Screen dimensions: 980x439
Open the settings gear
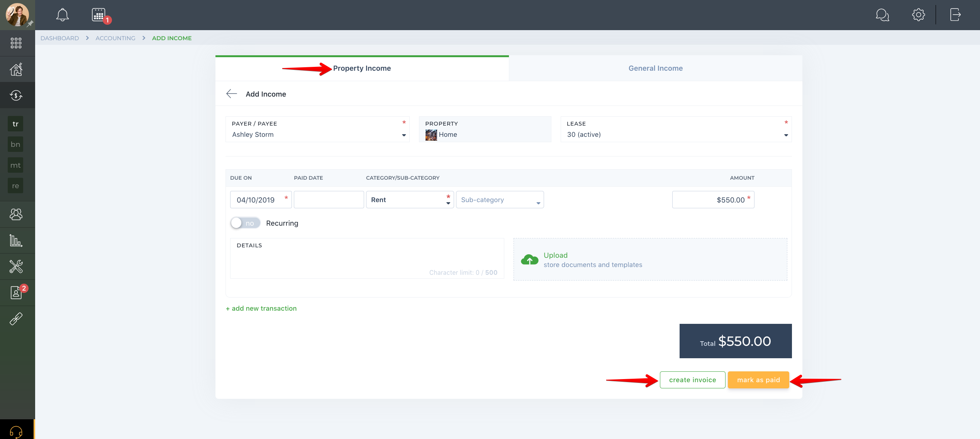pyautogui.click(x=919, y=15)
